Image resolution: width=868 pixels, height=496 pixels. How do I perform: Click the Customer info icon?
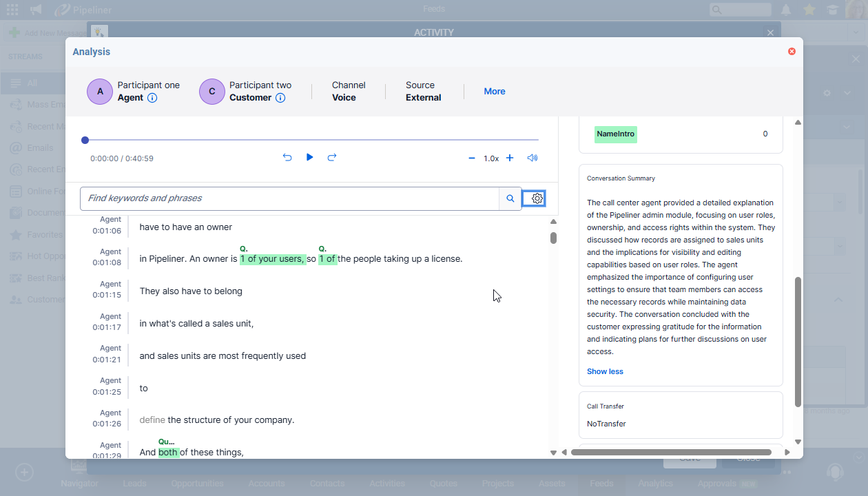pos(280,98)
